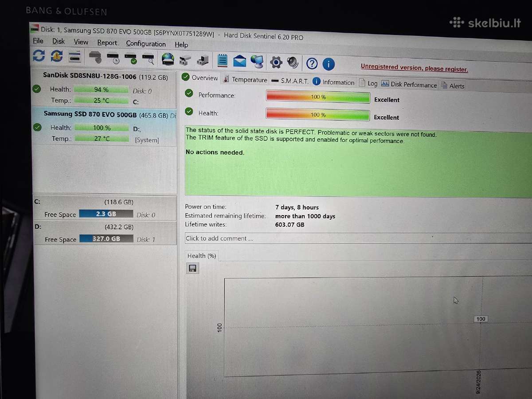The width and height of the screenshot is (532, 399).
Task: Click the gray disk transfer icon left of the drive-with-arrow icon
Action: click(185, 59)
